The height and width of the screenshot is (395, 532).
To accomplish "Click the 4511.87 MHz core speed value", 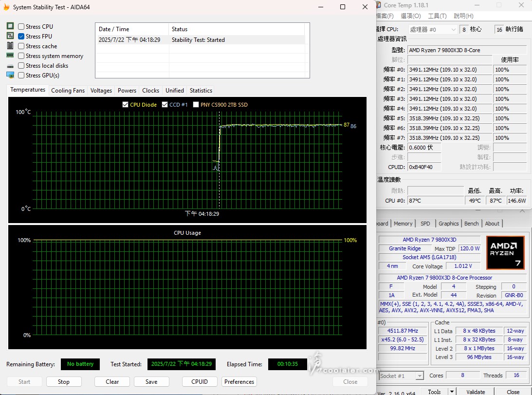I will click(x=403, y=331).
